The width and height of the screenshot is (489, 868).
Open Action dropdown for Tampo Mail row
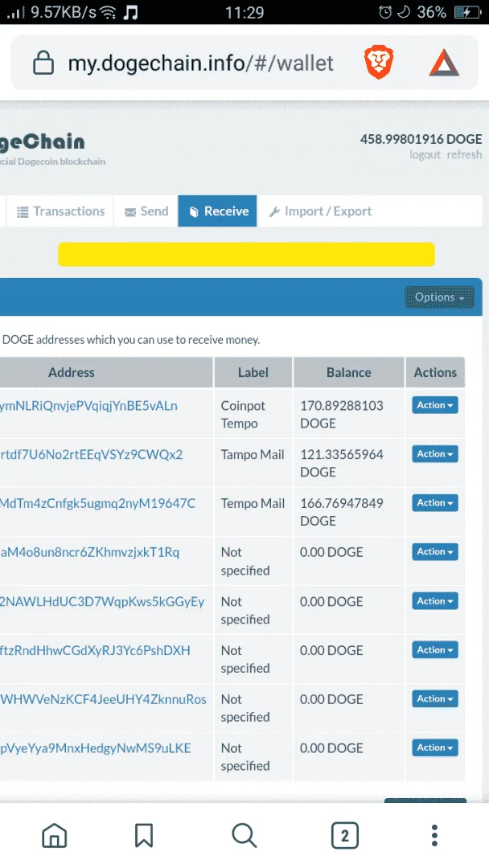(x=435, y=454)
